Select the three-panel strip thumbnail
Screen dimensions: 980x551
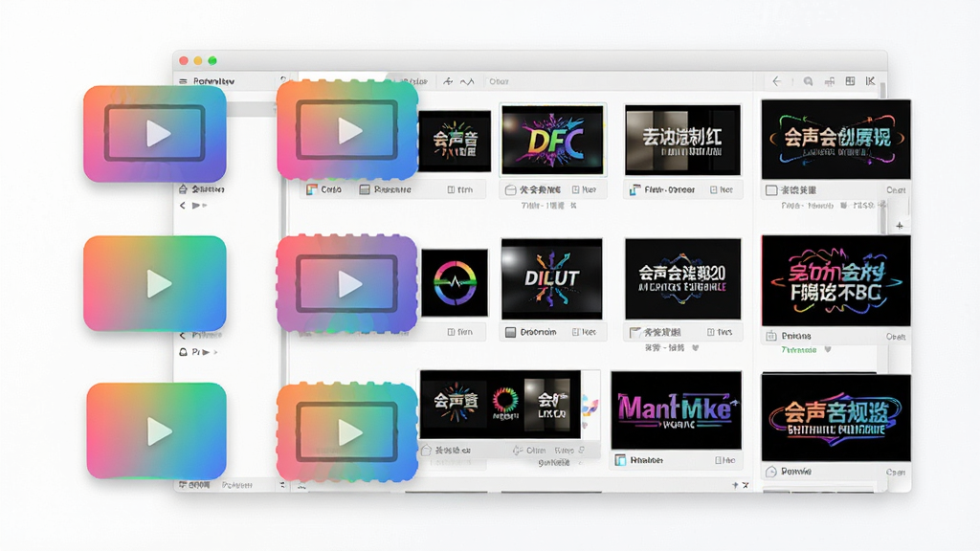point(500,405)
